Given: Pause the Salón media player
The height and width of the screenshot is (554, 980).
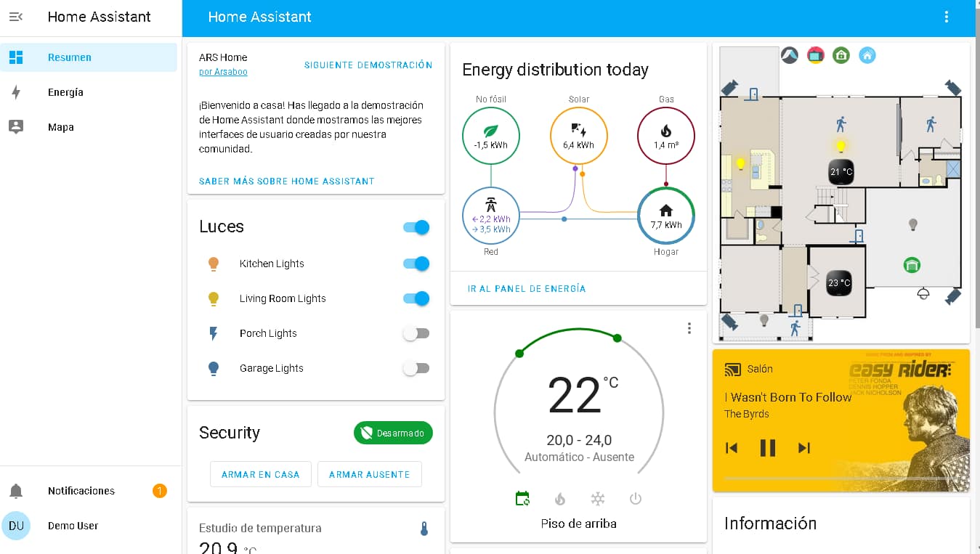Looking at the screenshot, I should (768, 448).
